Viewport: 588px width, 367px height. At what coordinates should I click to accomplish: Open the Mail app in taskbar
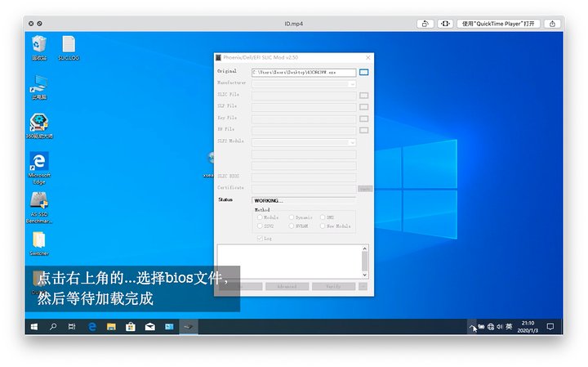[149, 326]
